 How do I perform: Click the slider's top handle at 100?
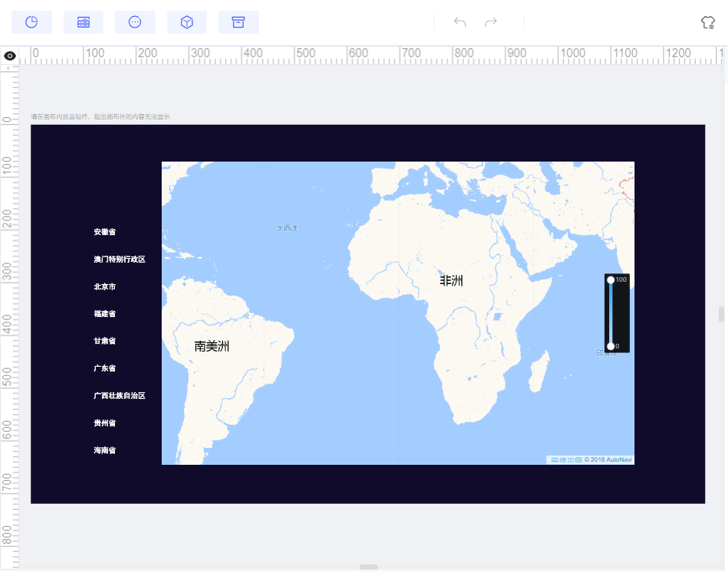pos(611,279)
